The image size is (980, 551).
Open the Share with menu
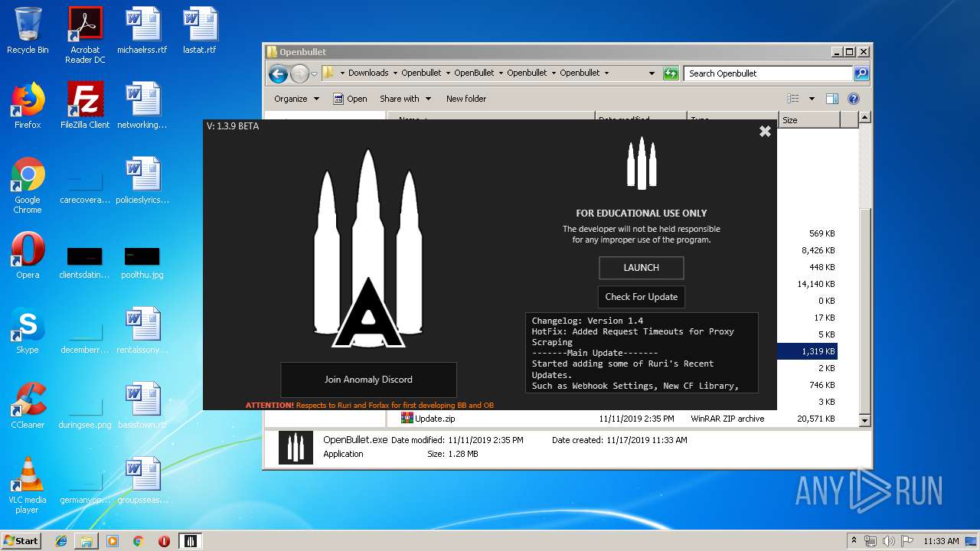click(405, 99)
